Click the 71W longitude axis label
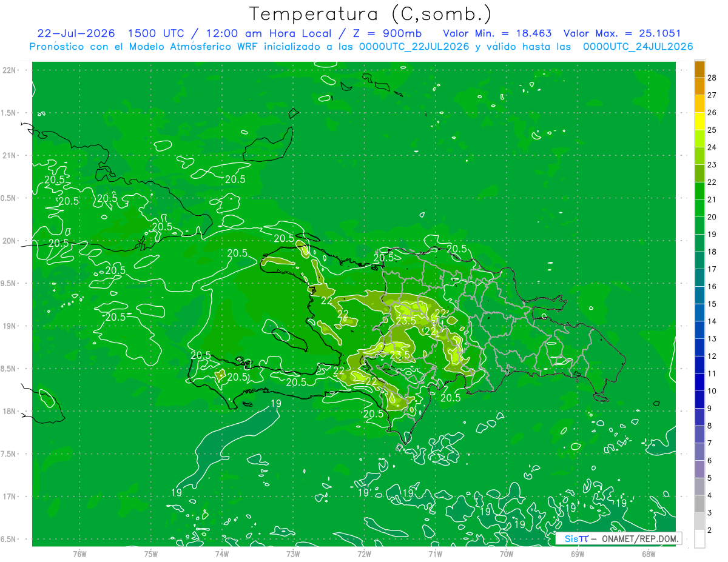 [x=435, y=554]
